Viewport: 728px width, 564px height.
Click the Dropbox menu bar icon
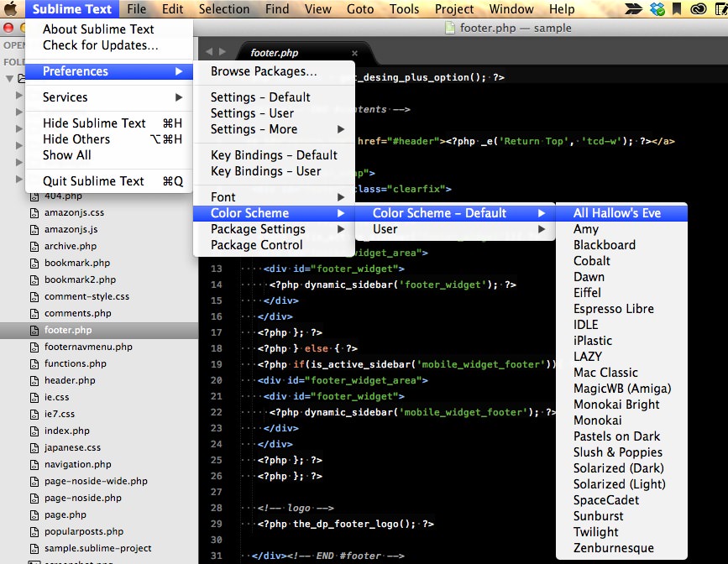657,9
